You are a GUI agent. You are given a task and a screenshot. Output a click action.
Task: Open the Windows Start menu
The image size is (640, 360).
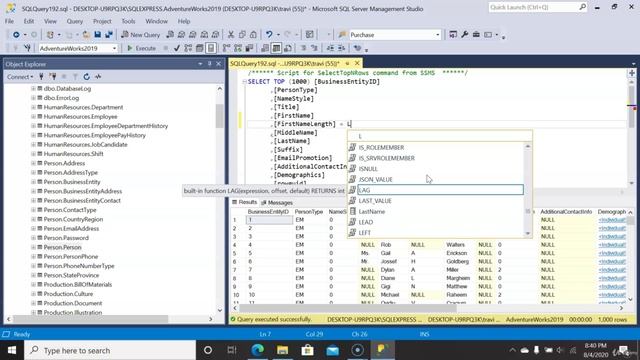[x=12, y=350]
